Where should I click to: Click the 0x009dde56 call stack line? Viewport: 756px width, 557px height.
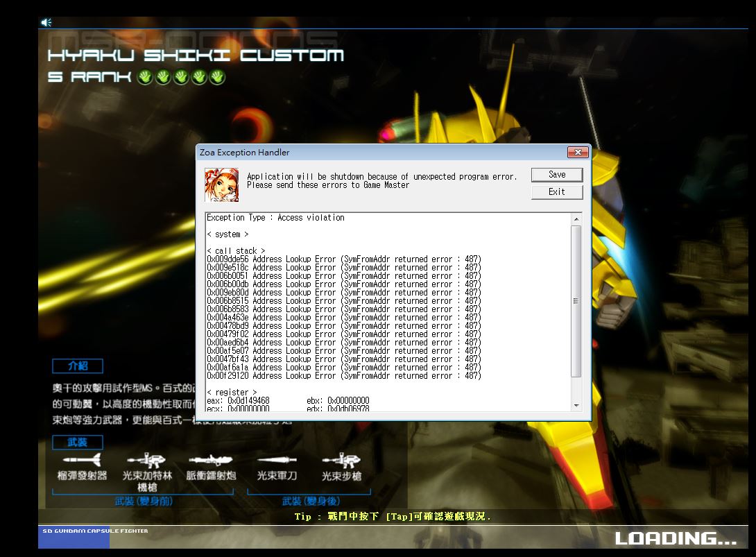(x=344, y=259)
